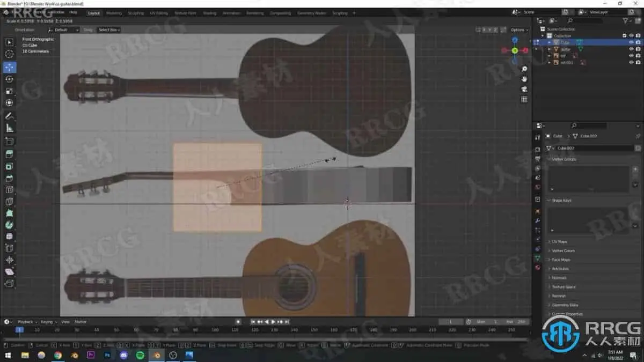Select the Spin tool
Screen dimensions: 644x362
[9, 225]
